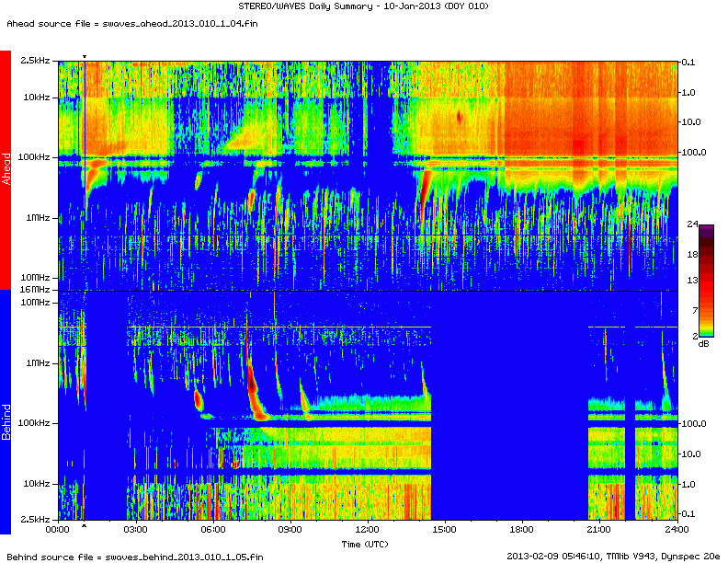Click the Behind source file name text

[x=134, y=557]
